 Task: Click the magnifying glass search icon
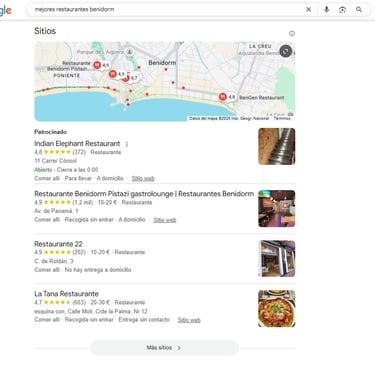[359, 10]
